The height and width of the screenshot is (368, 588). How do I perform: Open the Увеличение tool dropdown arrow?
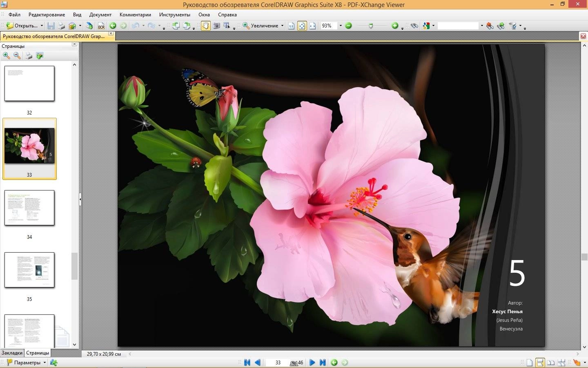tap(282, 26)
